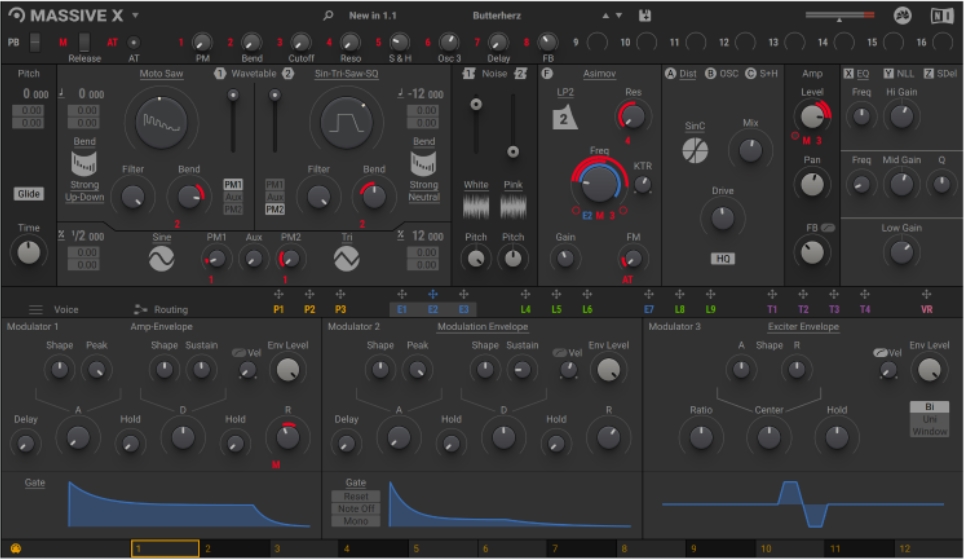Open the Voice page hamburger icon
The image size is (964, 559).
(36, 309)
